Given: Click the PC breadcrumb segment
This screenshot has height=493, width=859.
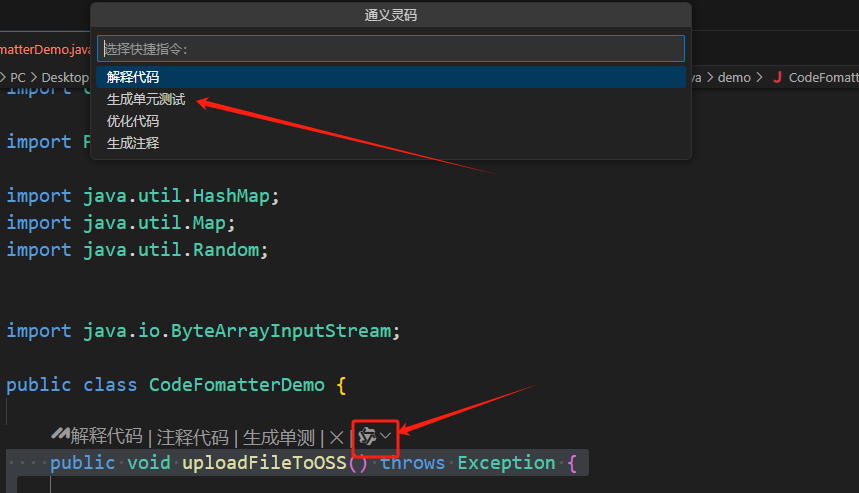Looking at the screenshot, I should coord(18,77).
